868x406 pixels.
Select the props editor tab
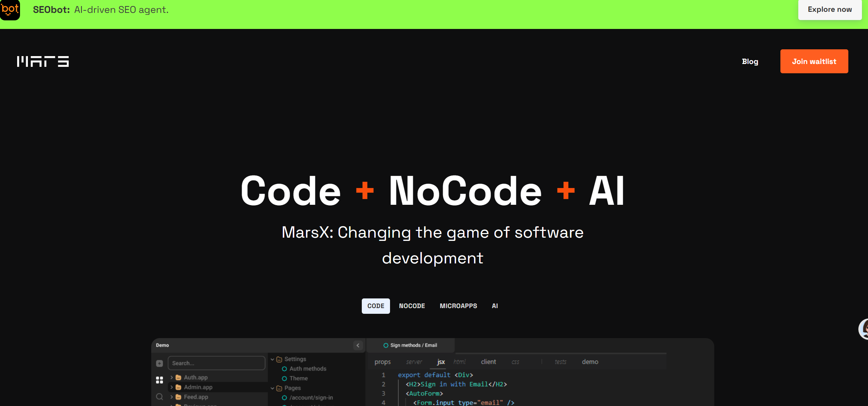coord(383,362)
